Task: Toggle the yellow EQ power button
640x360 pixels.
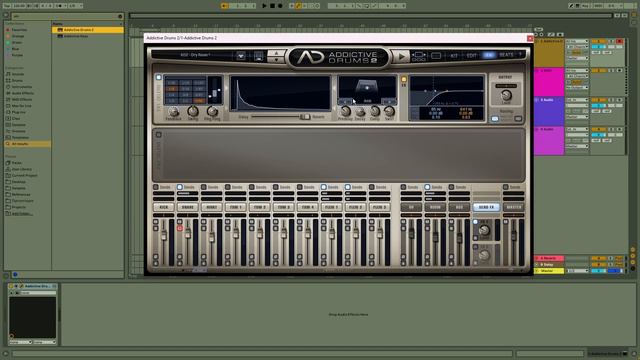Action: (x=404, y=79)
